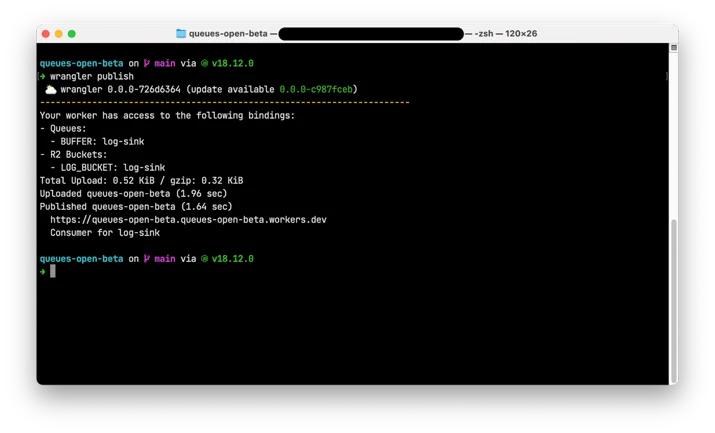Click 'queues-open-beta' directory name in bottom prompt
Screen dimensions: 715x433
coord(81,259)
